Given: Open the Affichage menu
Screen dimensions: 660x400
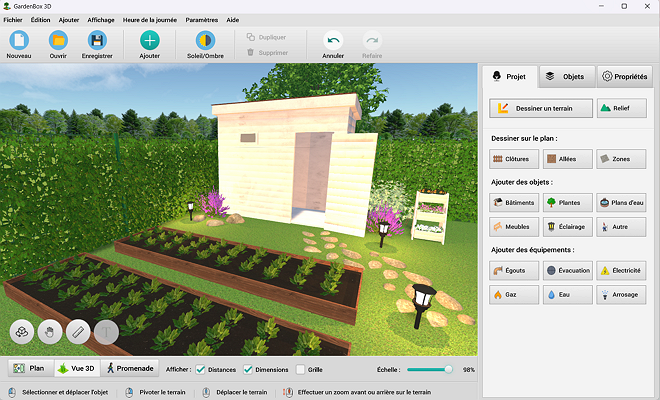Looking at the screenshot, I should 101,20.
